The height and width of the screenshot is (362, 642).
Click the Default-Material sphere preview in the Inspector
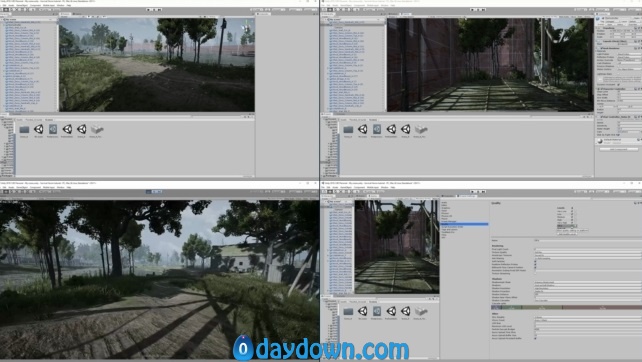[600, 141]
